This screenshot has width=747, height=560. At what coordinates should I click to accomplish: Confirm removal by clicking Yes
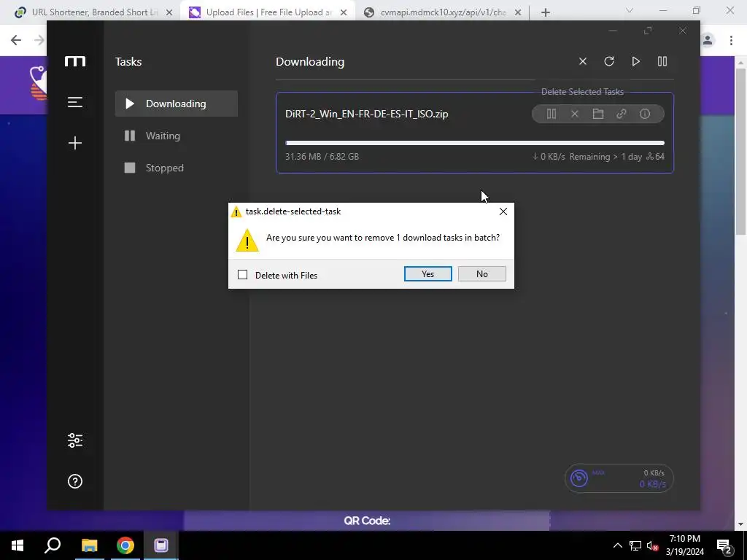pos(427,274)
